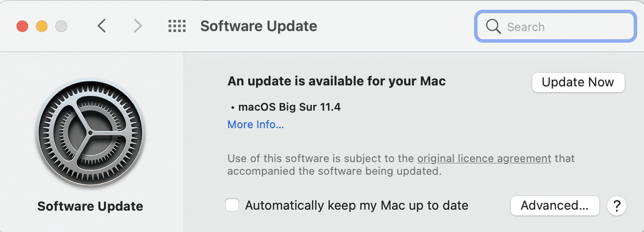Open the Advanced… options sheet

coord(555,205)
